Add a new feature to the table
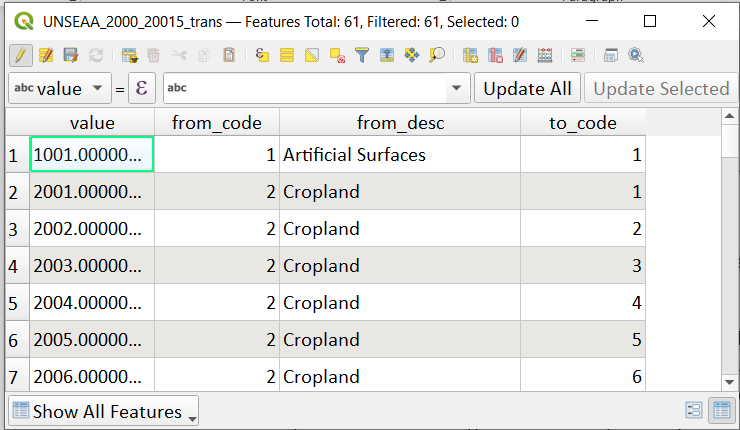The height and width of the screenshot is (430, 740). pyautogui.click(x=129, y=55)
